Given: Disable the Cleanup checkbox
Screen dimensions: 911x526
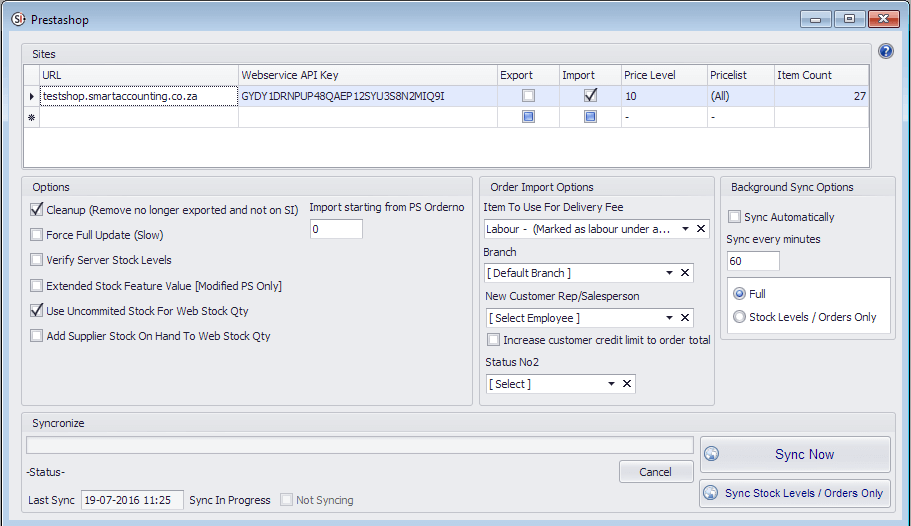Looking at the screenshot, I should (37, 210).
